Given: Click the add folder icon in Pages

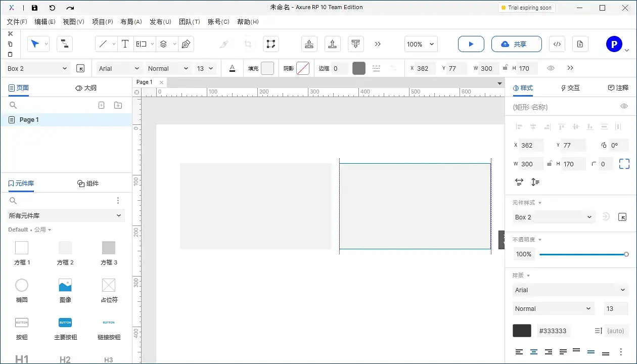Looking at the screenshot, I should coord(118,105).
